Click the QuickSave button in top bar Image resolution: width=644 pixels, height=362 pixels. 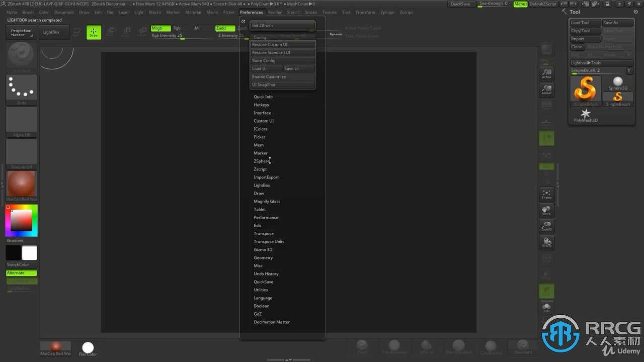(x=460, y=4)
